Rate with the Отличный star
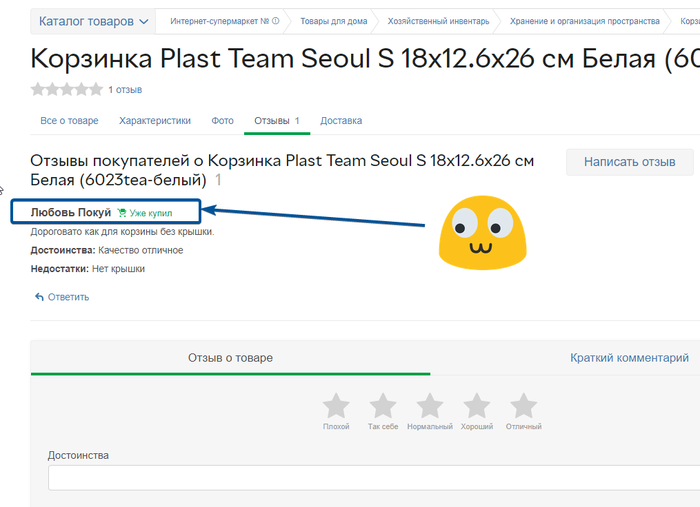This screenshot has height=507, width=700. pos(523,406)
